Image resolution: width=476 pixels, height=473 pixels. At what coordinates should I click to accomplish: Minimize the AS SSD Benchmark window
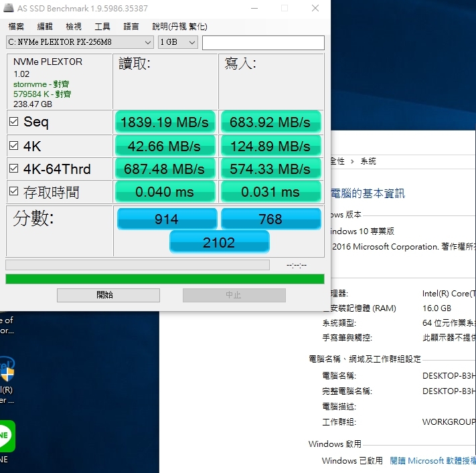coord(254,8)
